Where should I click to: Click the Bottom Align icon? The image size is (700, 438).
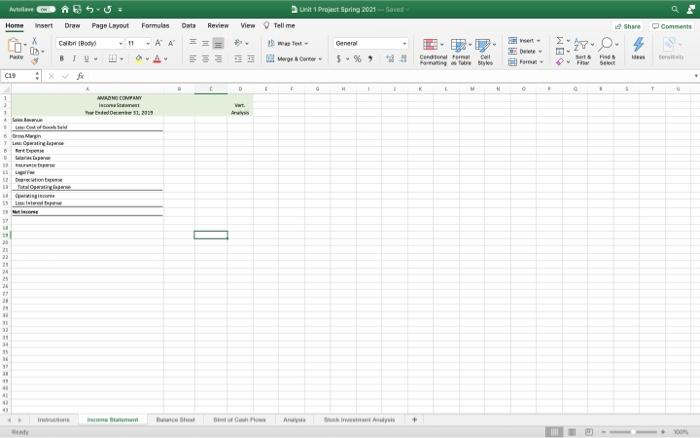click(218, 43)
